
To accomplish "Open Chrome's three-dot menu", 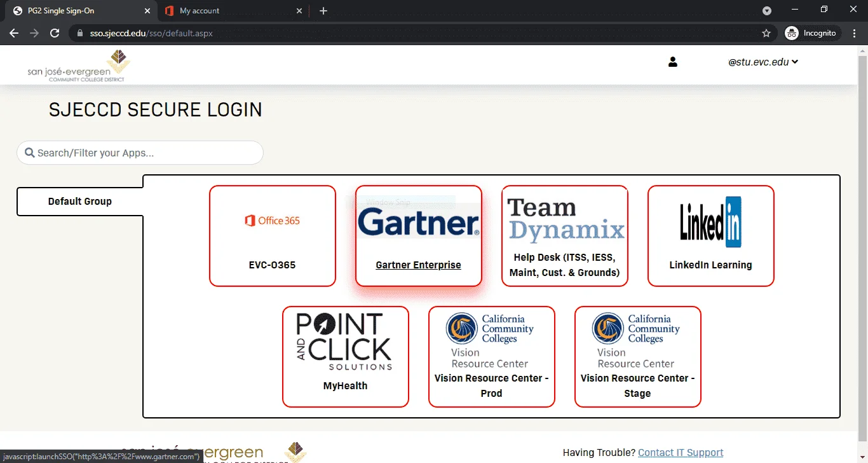I will (x=855, y=33).
